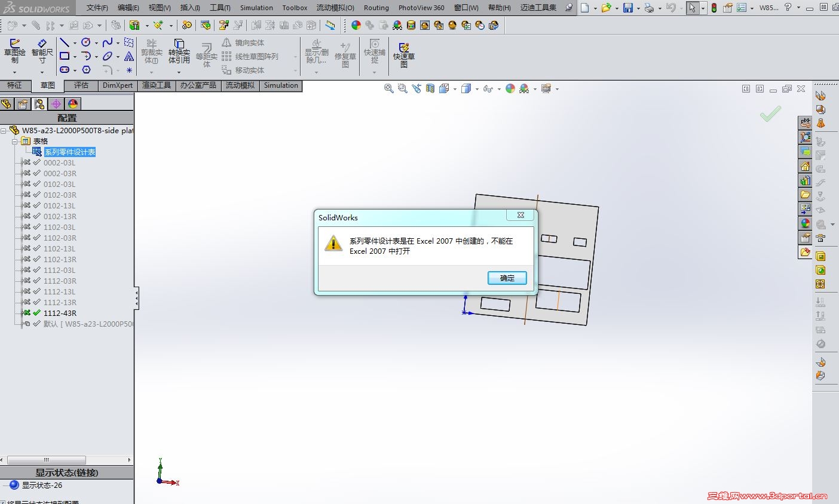
Task: Open the 迈迪工具集 menu
Action: pos(538,8)
